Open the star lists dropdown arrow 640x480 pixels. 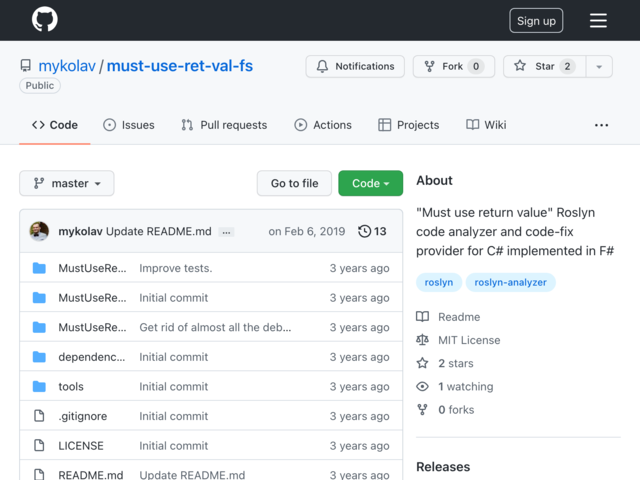598,67
